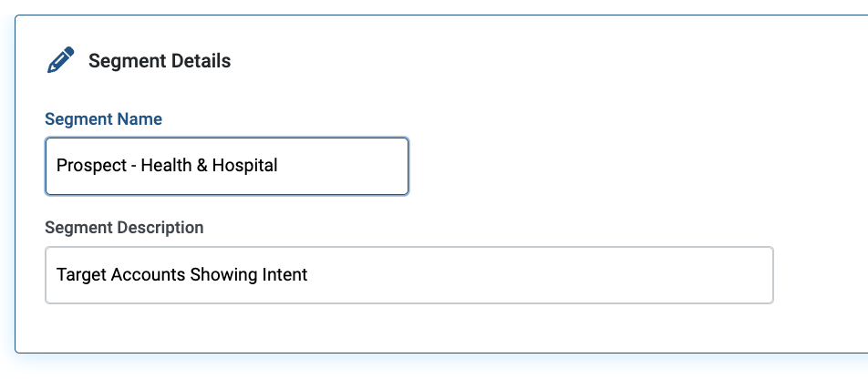Focus the Segment Name input field
The image size is (868, 379).
[227, 166]
